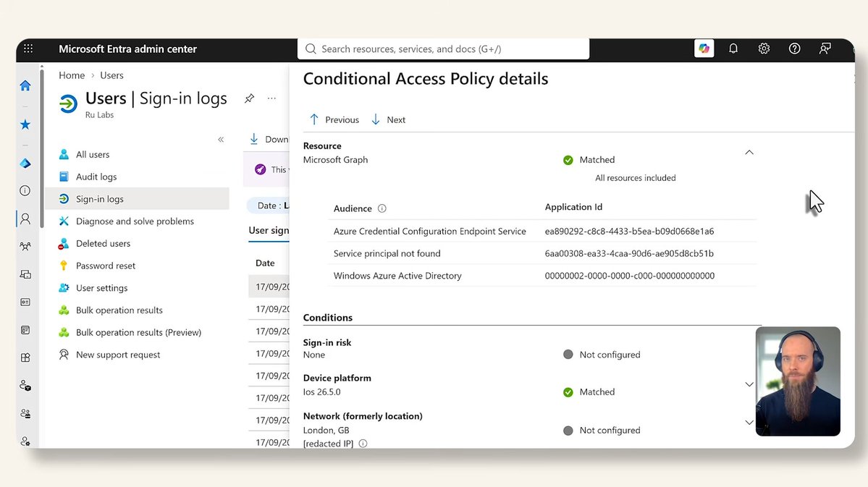Click the Download toolbar button

click(x=269, y=139)
